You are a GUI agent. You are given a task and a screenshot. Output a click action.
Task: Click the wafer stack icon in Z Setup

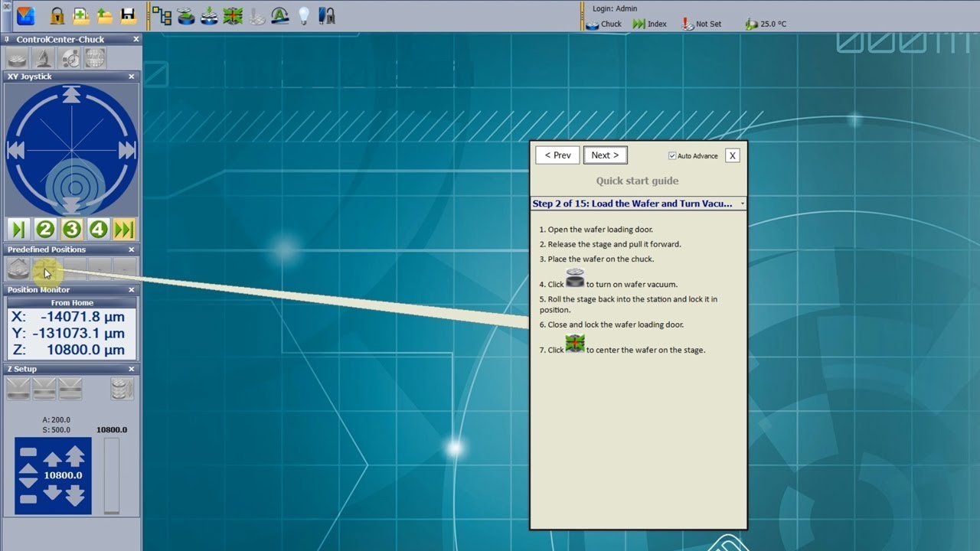122,389
